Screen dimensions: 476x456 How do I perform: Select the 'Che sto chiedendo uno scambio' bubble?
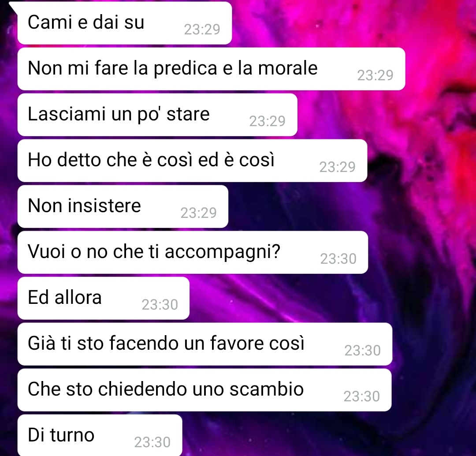point(205,390)
